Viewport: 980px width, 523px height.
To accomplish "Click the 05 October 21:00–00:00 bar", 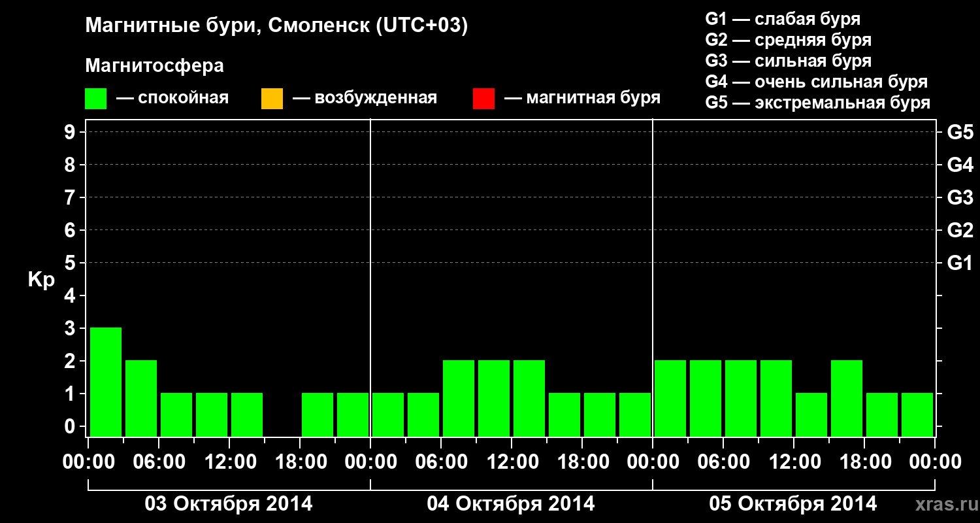I will pyautogui.click(x=917, y=414).
